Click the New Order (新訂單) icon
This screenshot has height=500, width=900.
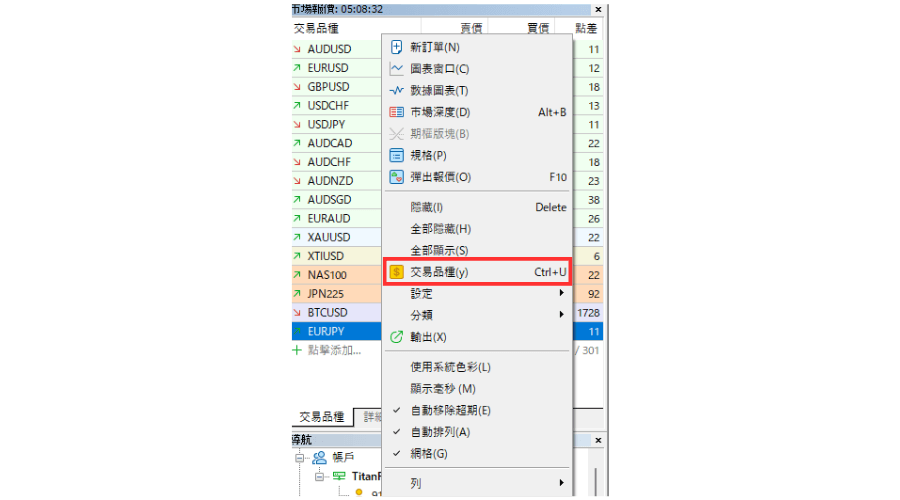(396, 47)
